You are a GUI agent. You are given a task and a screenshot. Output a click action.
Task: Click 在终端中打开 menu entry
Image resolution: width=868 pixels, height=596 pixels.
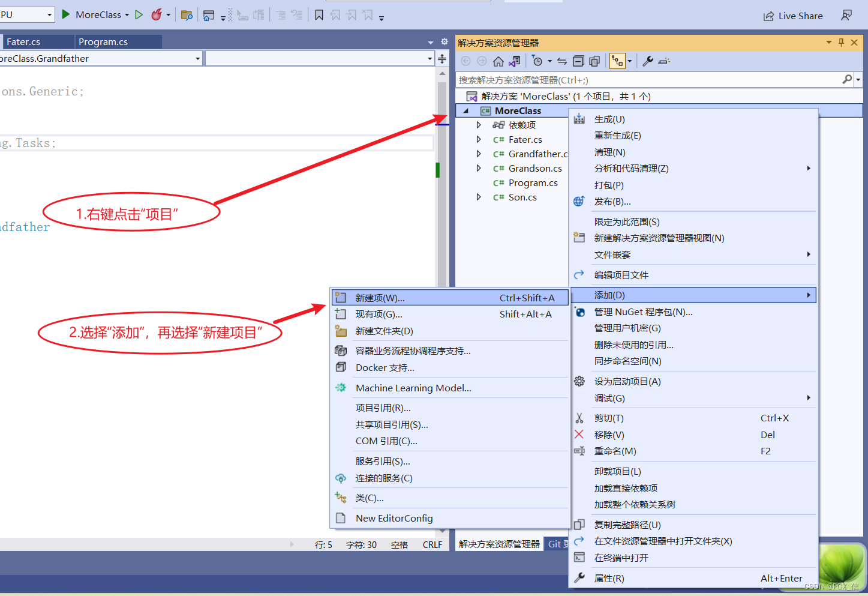[x=693, y=558]
